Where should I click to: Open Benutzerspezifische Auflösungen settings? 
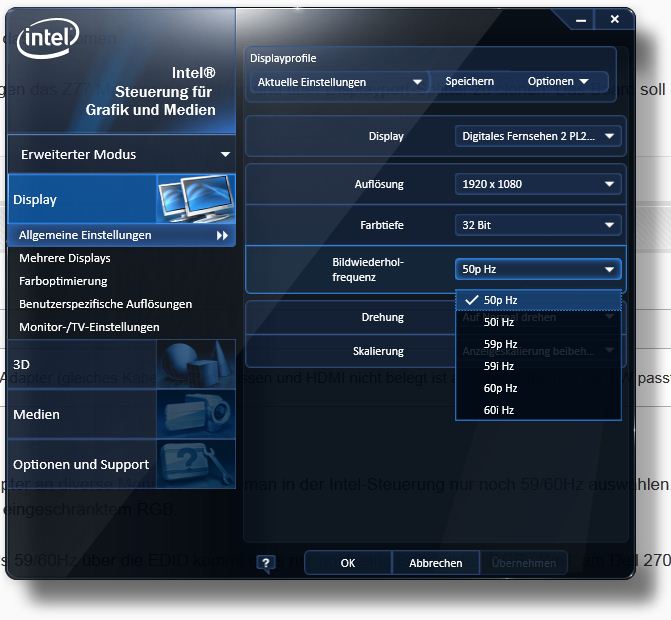coord(105,304)
